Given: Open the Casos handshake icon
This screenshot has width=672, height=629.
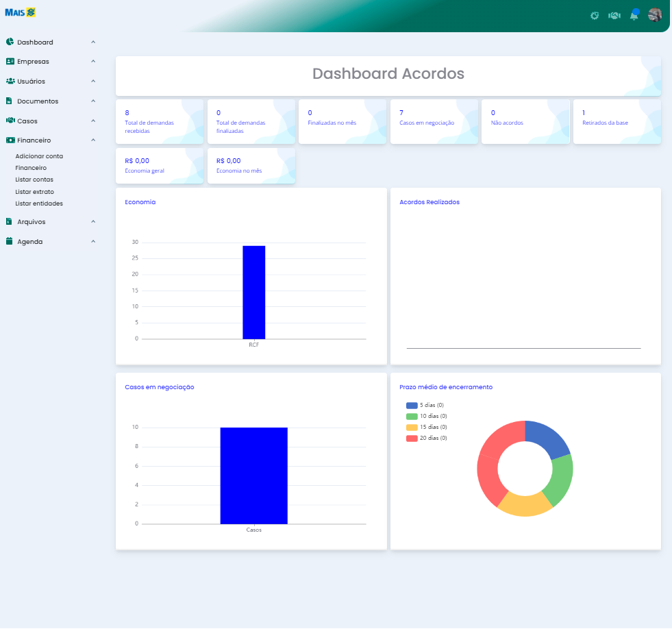Looking at the screenshot, I should [9, 121].
